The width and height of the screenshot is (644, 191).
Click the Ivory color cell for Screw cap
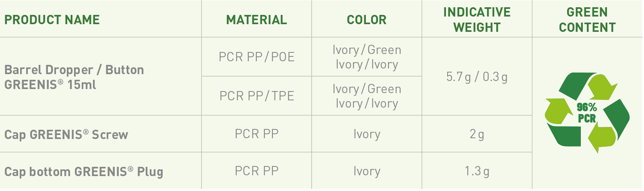pos(367,134)
